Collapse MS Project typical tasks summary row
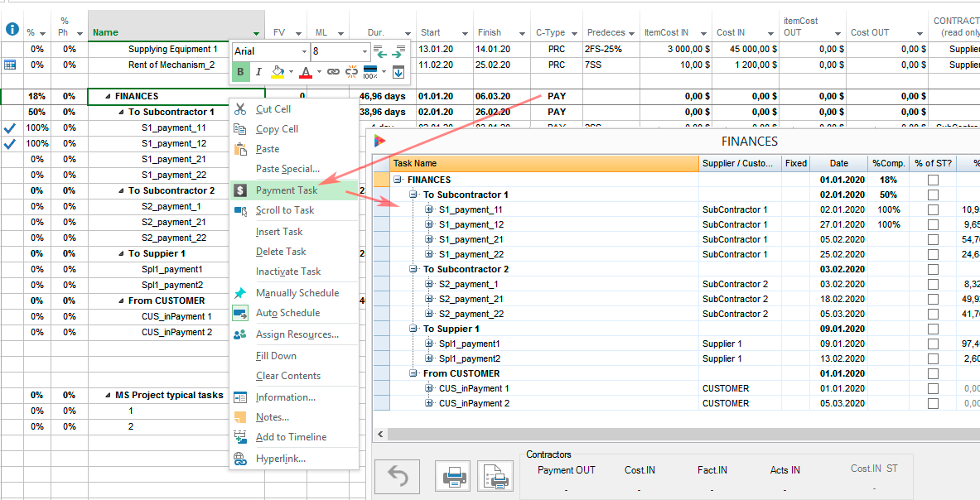Image resolution: width=980 pixels, height=500 pixels. (x=108, y=396)
